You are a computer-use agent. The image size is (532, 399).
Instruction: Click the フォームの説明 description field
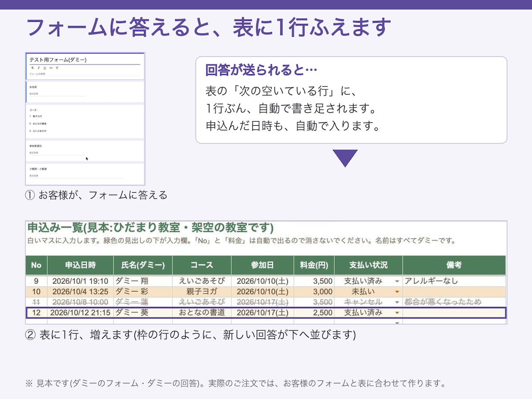[85, 74]
